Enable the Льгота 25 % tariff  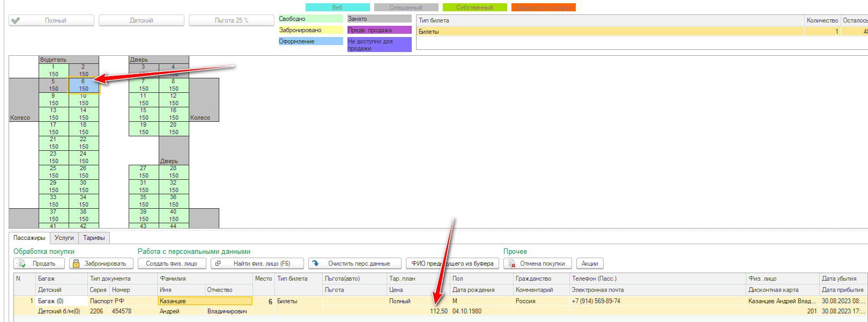232,20
